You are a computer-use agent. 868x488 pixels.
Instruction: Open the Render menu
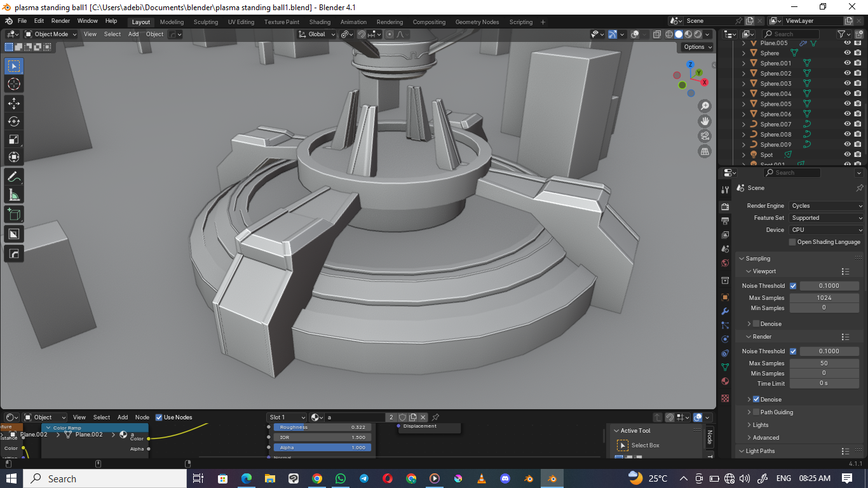[60, 21]
